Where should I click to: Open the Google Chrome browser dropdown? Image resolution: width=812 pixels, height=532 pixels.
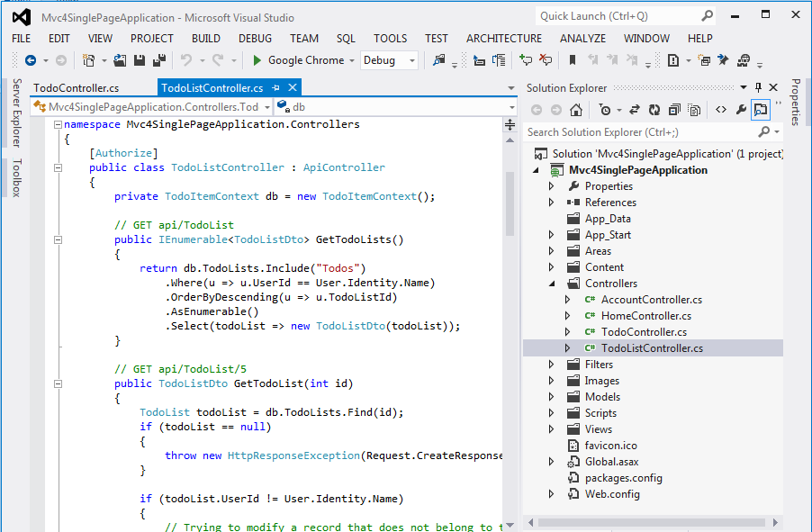[352, 60]
